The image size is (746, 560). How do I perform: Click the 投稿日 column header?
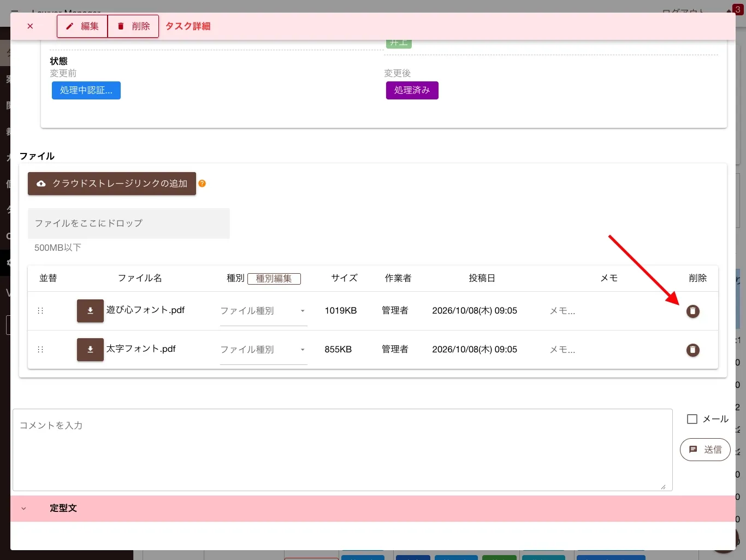tap(482, 278)
